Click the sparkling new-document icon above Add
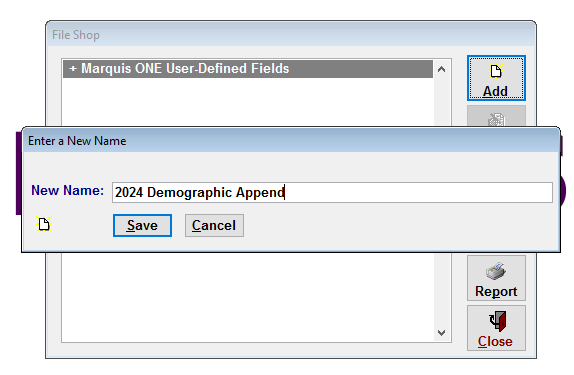Viewport: 574px width, 375px height. click(496, 71)
